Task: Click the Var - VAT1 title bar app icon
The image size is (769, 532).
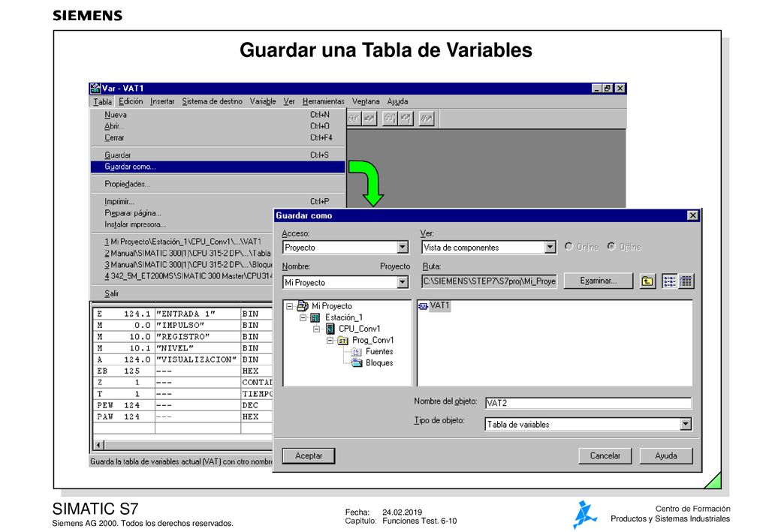Action: click(x=95, y=89)
